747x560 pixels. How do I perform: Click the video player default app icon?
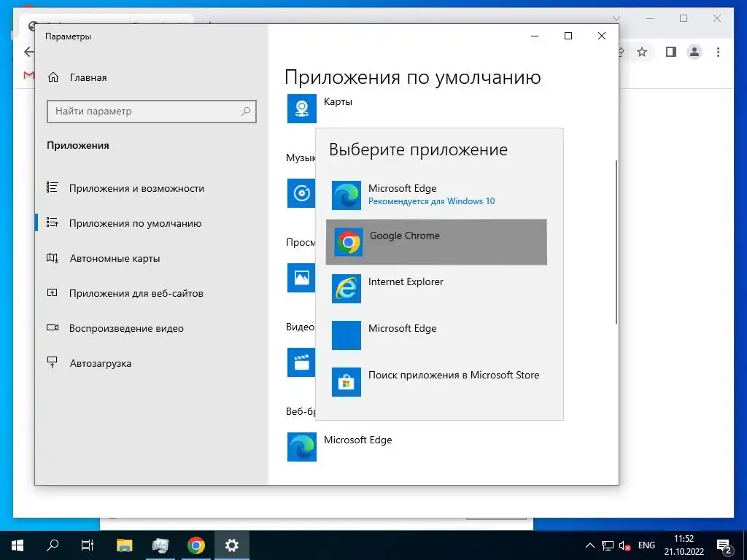pos(301,362)
